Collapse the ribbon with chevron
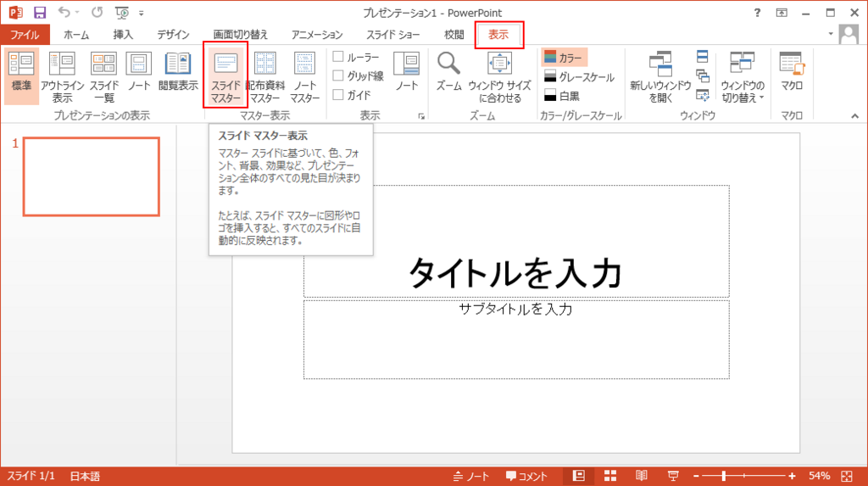The width and height of the screenshot is (868, 486). (x=854, y=116)
